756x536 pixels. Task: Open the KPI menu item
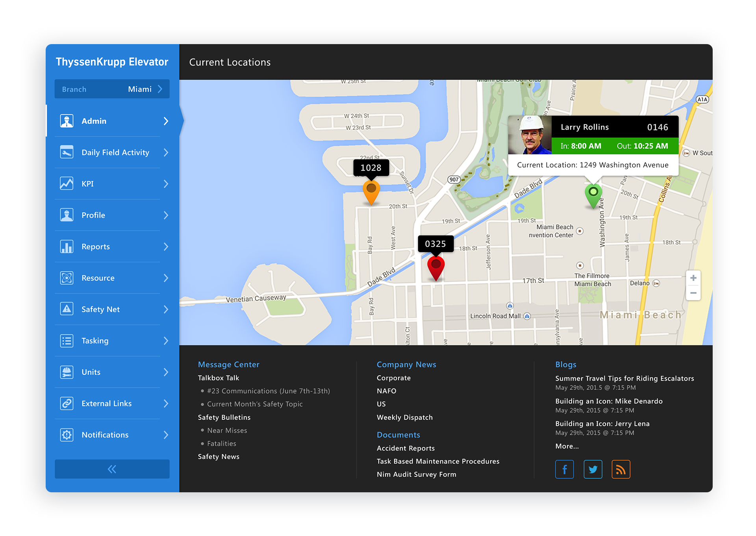[x=113, y=184]
